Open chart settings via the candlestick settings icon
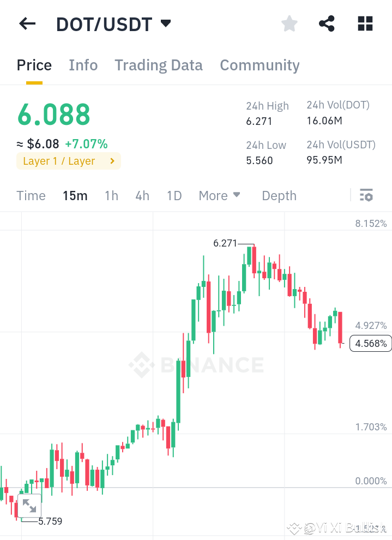This screenshot has width=392, height=540. tap(366, 195)
